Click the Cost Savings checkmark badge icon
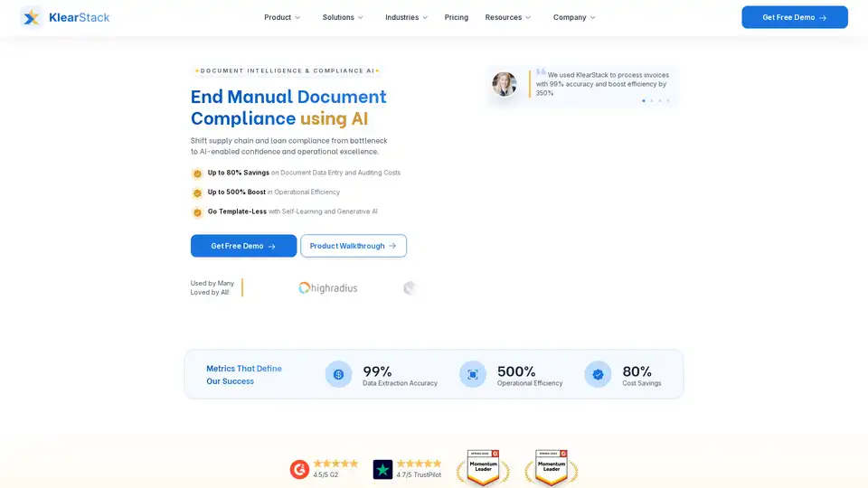This screenshot has width=868, height=488. tap(598, 374)
